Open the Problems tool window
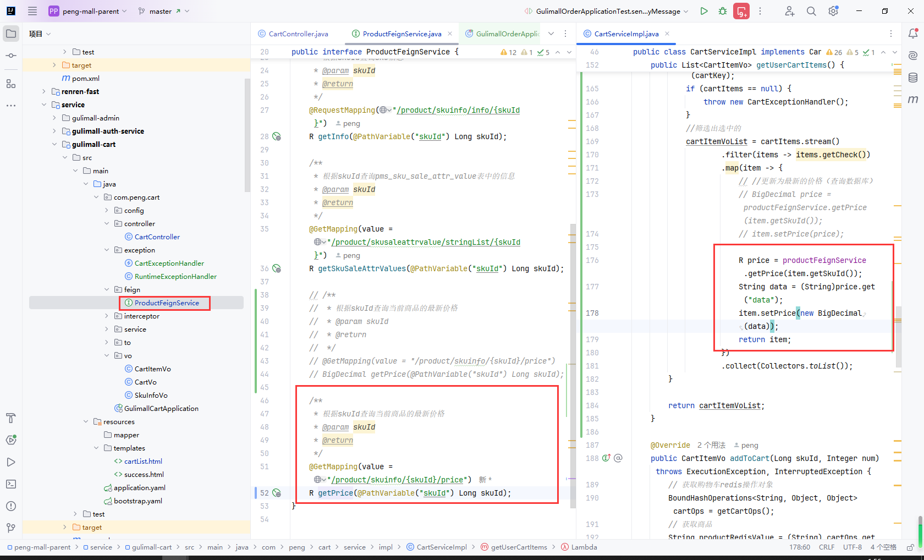 click(x=11, y=506)
